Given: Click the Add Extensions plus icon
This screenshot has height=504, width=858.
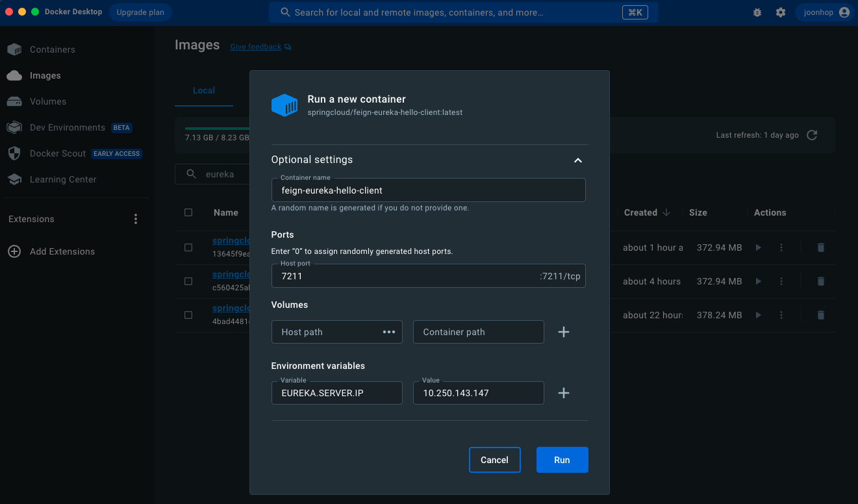Looking at the screenshot, I should tap(14, 251).
